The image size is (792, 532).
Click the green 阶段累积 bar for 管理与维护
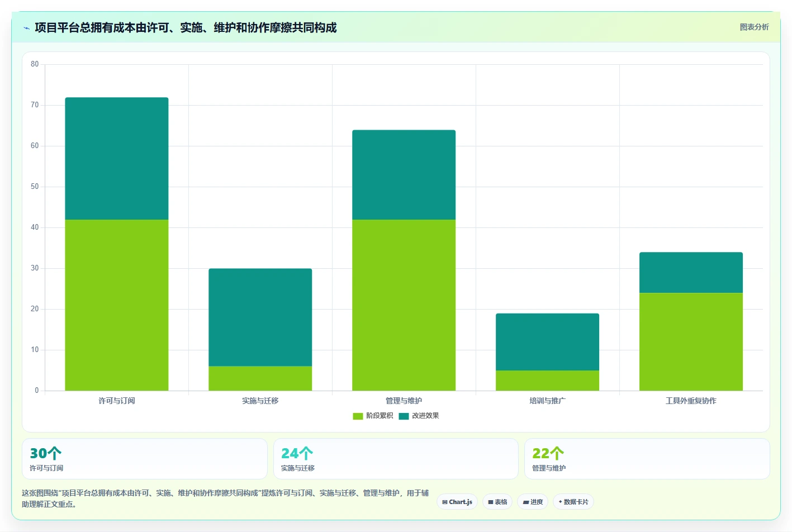tap(404, 305)
